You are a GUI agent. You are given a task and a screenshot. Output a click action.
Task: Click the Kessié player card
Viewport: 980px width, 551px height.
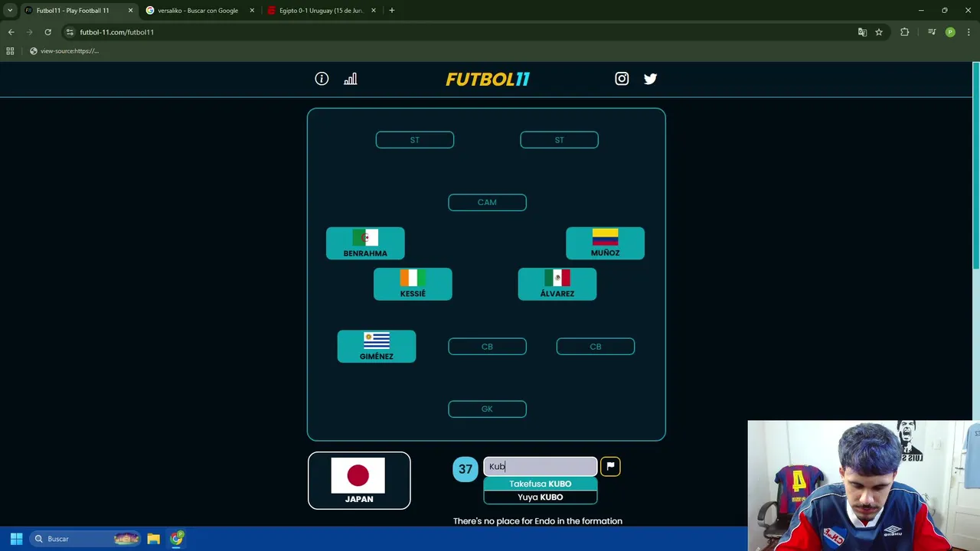point(413,284)
